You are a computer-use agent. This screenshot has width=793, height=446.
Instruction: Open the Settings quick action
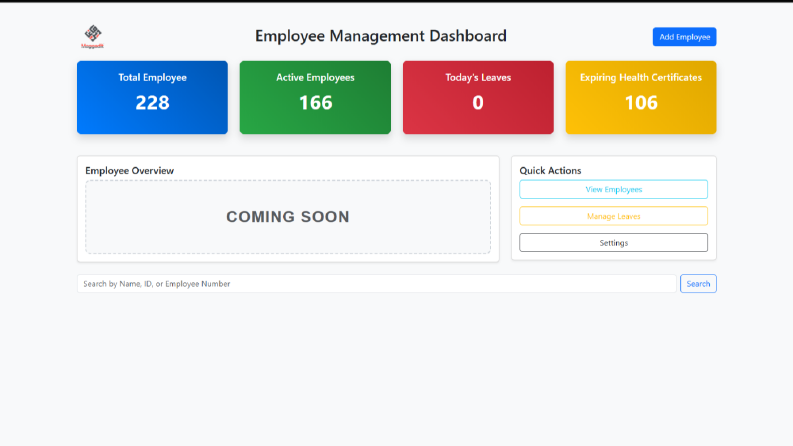point(613,243)
